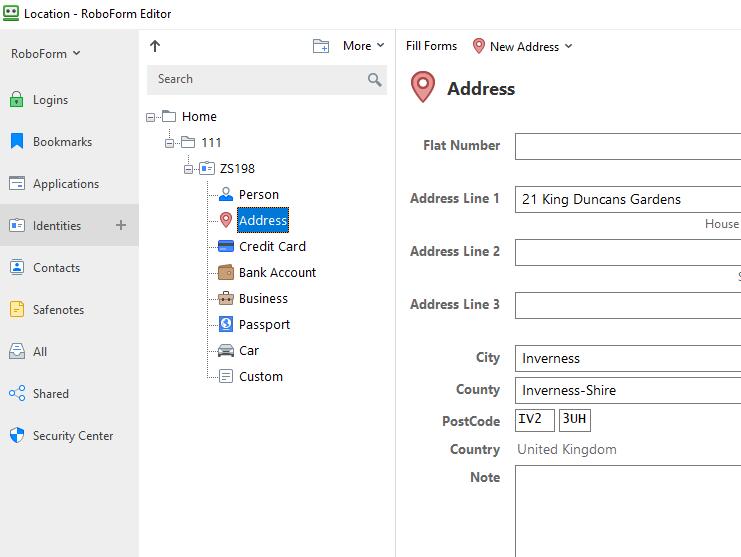Select the Passport tree item
The image size is (741, 557).
[x=264, y=325]
